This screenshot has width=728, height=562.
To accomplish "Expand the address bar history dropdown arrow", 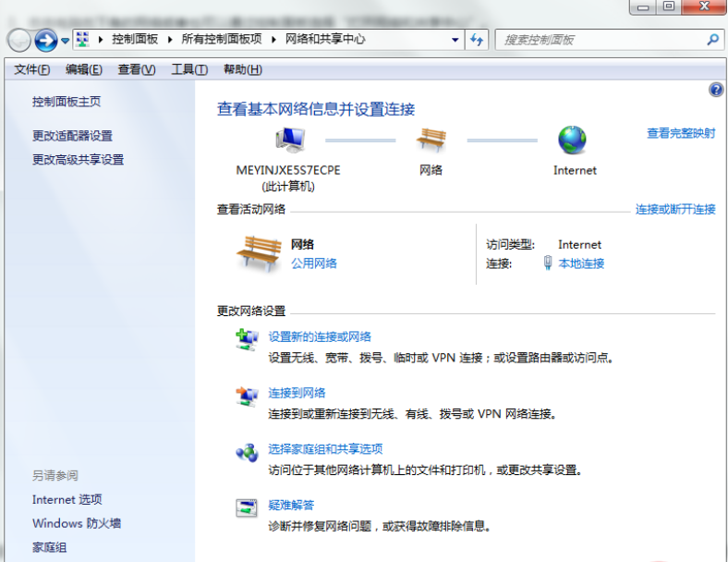I will (x=455, y=40).
